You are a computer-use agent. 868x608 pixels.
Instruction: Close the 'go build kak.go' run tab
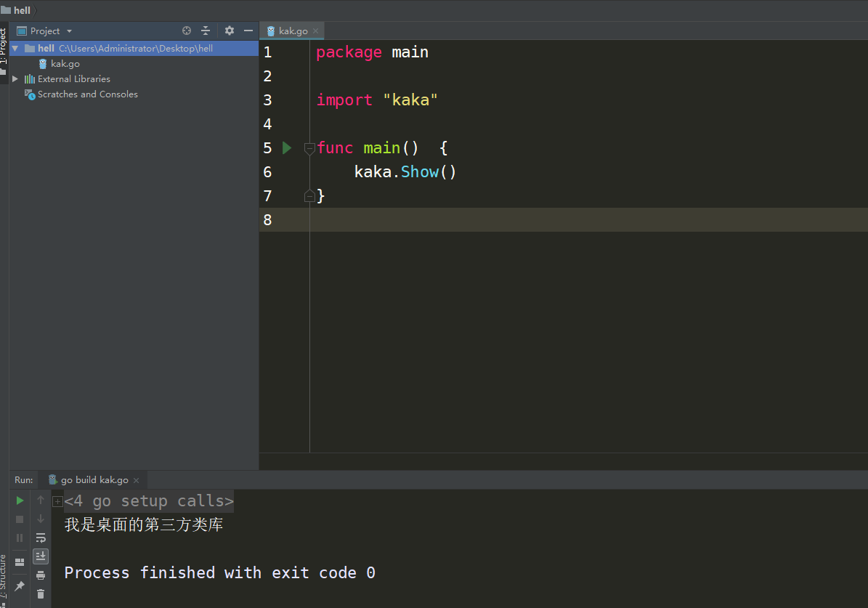pos(136,480)
